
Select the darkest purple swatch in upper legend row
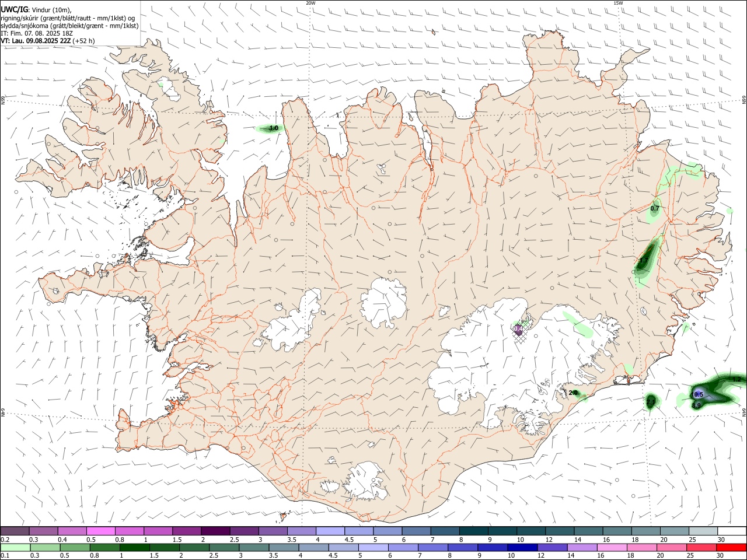click(x=215, y=531)
